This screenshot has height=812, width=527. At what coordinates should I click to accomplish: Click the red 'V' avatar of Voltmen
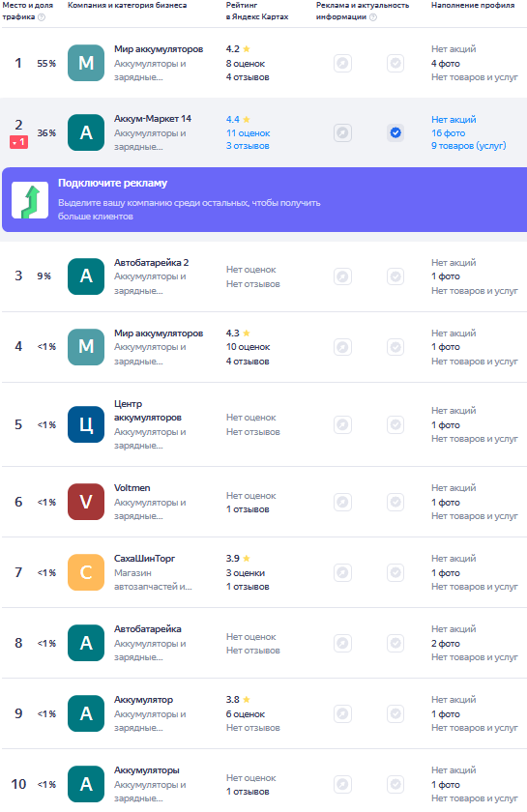86,502
